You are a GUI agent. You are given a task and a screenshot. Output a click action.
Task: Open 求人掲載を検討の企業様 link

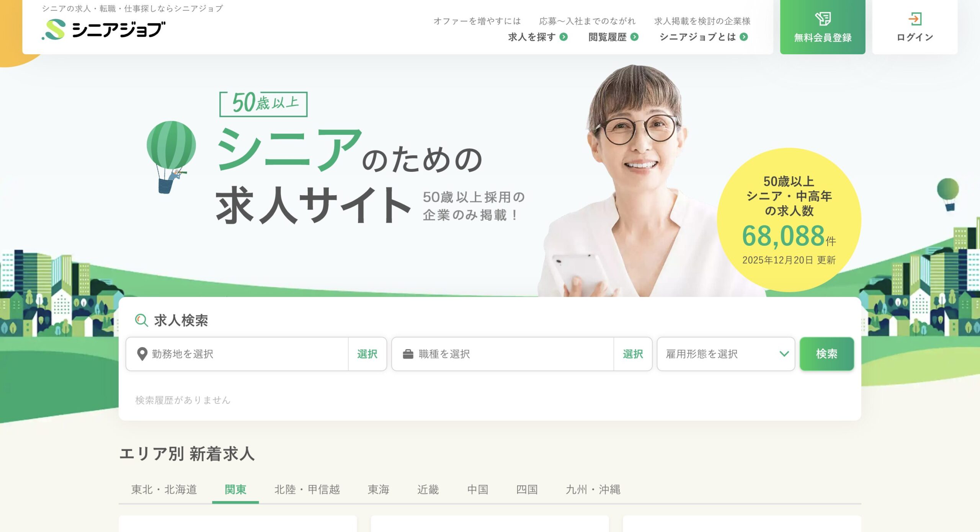702,21
